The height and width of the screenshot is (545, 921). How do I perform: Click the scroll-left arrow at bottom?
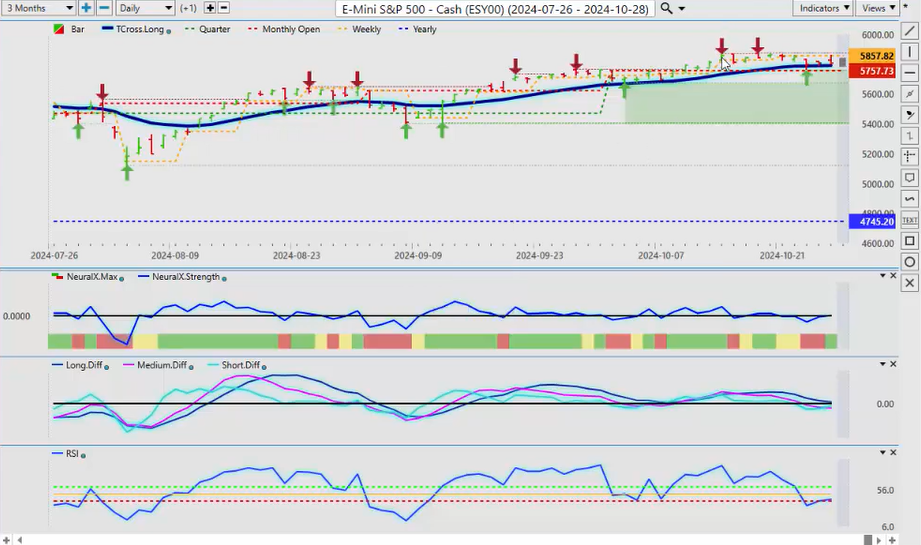tap(20, 540)
